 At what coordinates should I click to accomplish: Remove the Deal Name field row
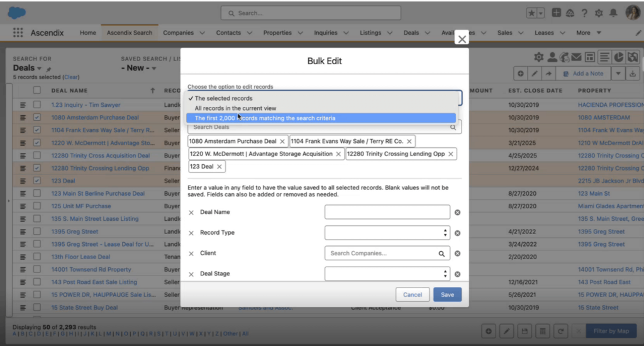(191, 213)
